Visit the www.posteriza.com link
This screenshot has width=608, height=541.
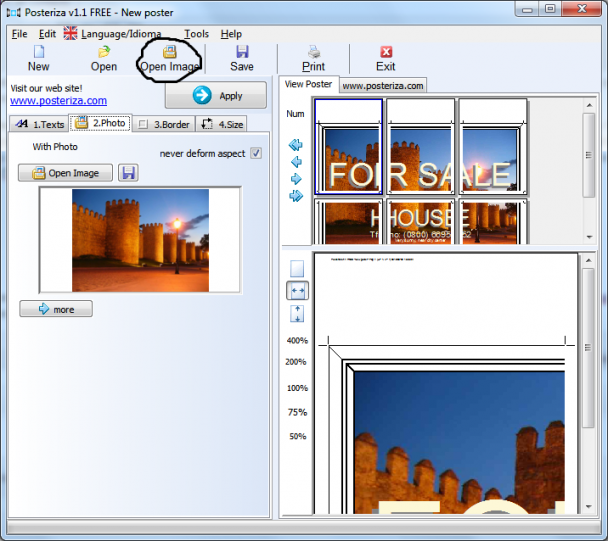pyautogui.click(x=58, y=100)
